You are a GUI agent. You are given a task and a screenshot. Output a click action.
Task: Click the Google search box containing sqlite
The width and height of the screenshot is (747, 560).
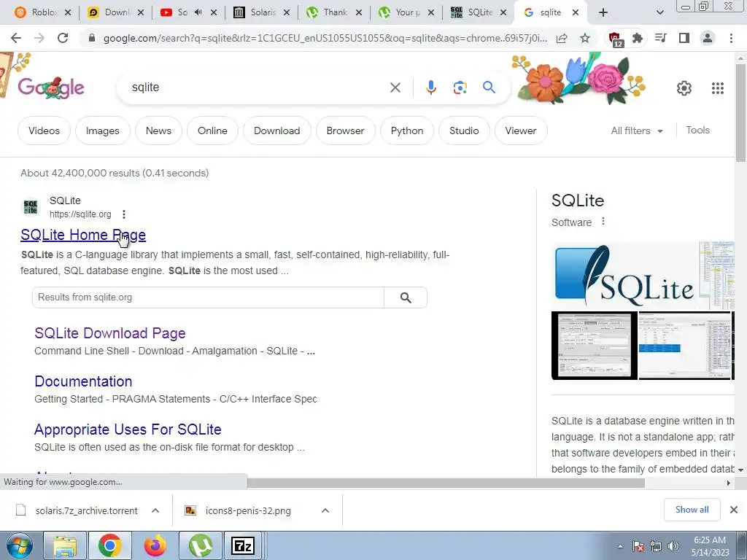(x=258, y=87)
